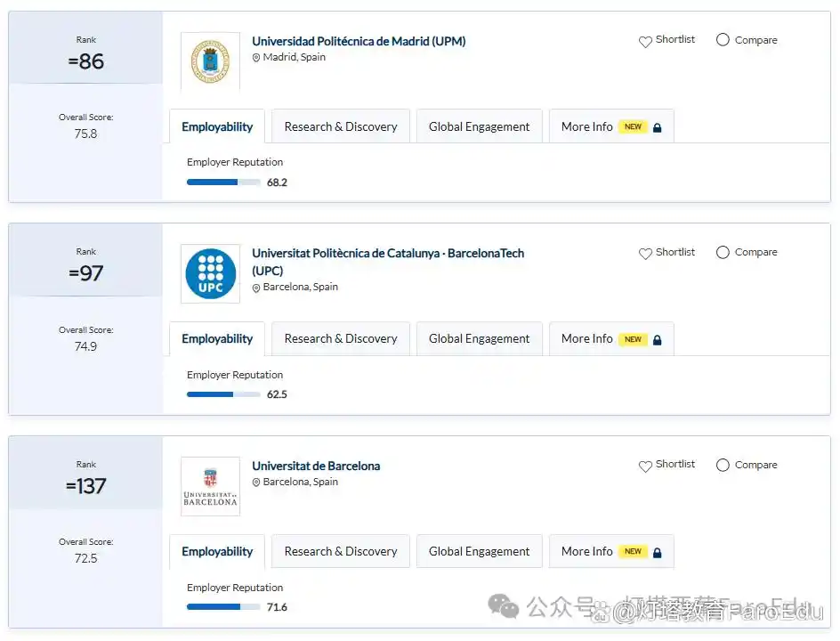Open the Global Engagement tab for UPM
The image size is (840, 641).
pyautogui.click(x=479, y=126)
